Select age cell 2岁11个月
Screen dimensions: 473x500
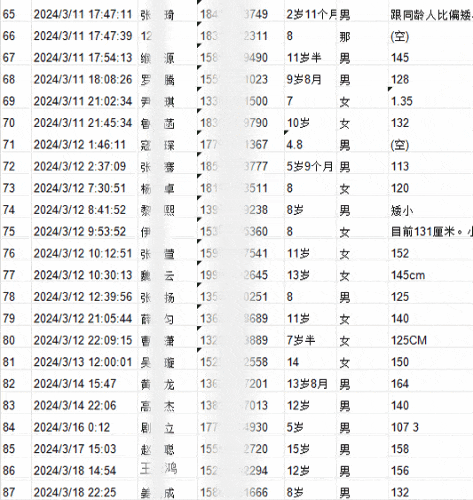click(311, 14)
